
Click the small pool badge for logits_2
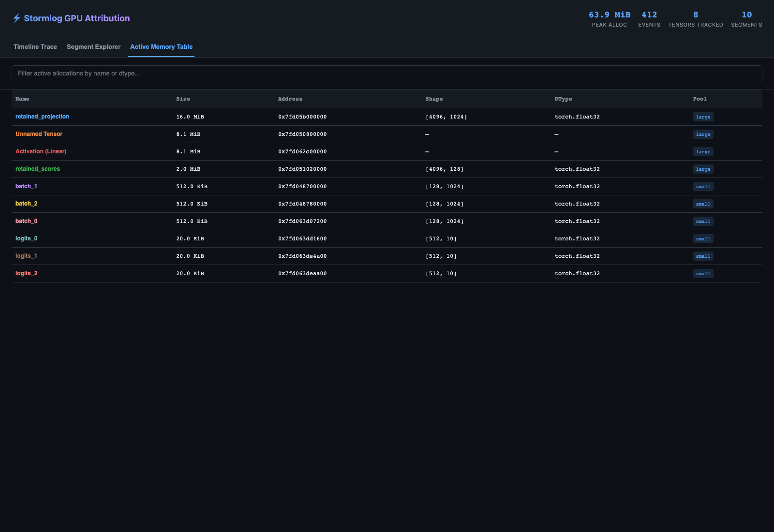703,274
